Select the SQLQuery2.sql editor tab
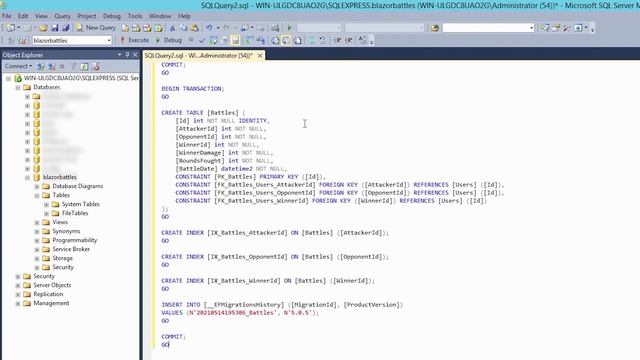This screenshot has width=640, height=360. pos(199,55)
